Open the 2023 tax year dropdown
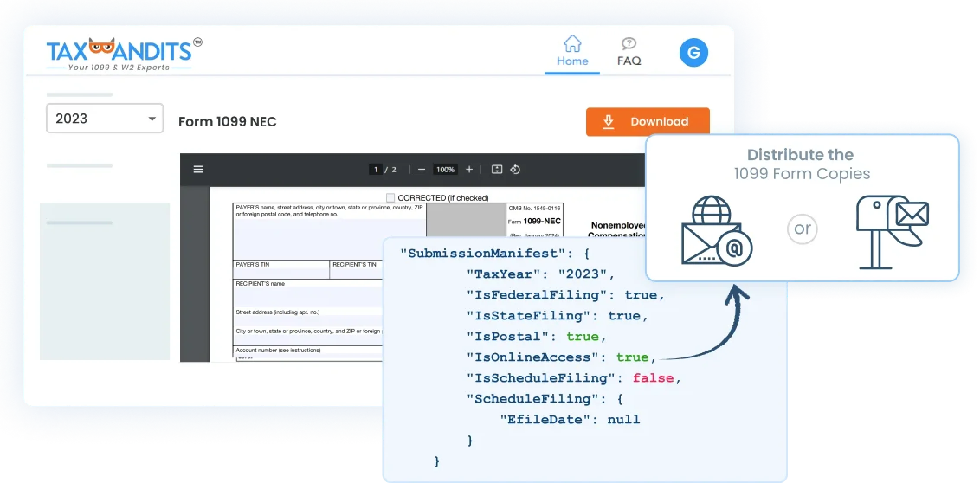Screen dimensions: 980x483 coord(105,118)
